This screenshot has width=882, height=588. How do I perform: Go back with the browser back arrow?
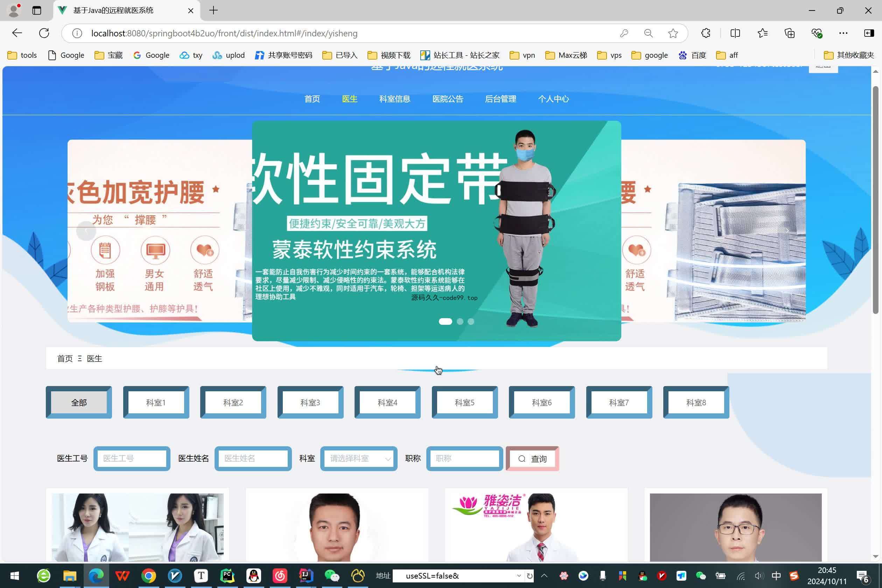click(17, 33)
